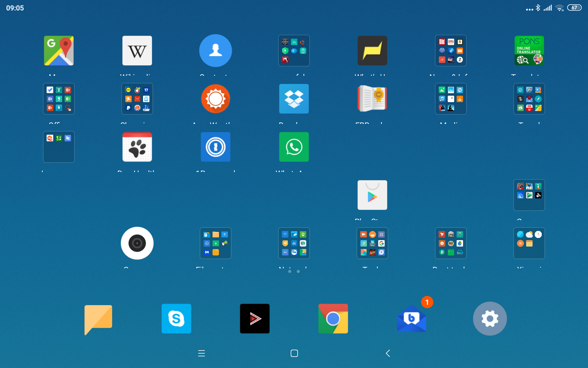Open the Contacts app
Screen dimensions: 588x368
coord(216,51)
